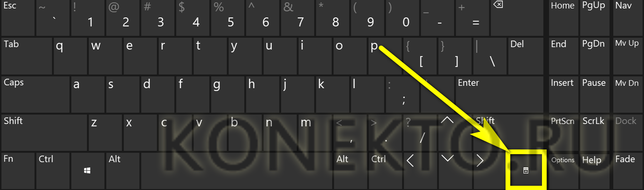Click the PrtScn key
Screen dimensions: 644x190
point(563,132)
